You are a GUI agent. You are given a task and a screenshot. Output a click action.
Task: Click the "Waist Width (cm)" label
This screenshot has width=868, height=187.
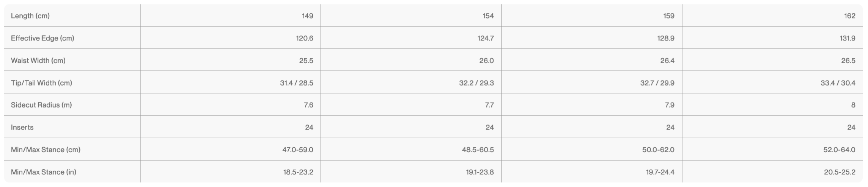pyautogui.click(x=38, y=61)
